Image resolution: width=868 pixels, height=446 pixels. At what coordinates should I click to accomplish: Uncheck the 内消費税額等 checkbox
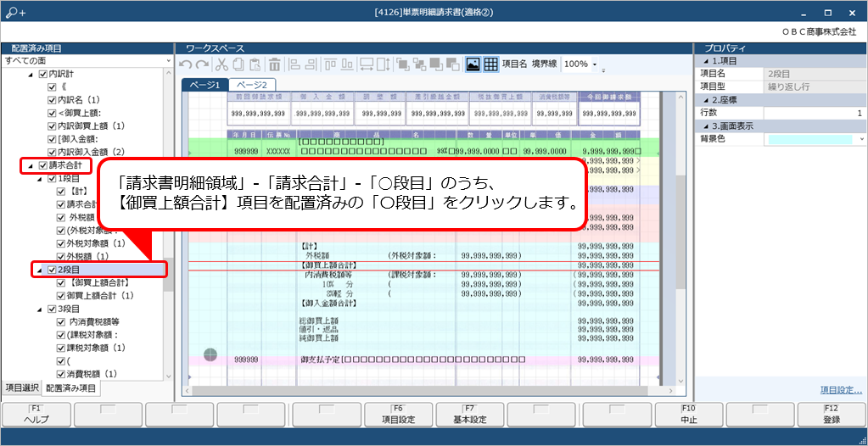pyautogui.click(x=61, y=321)
